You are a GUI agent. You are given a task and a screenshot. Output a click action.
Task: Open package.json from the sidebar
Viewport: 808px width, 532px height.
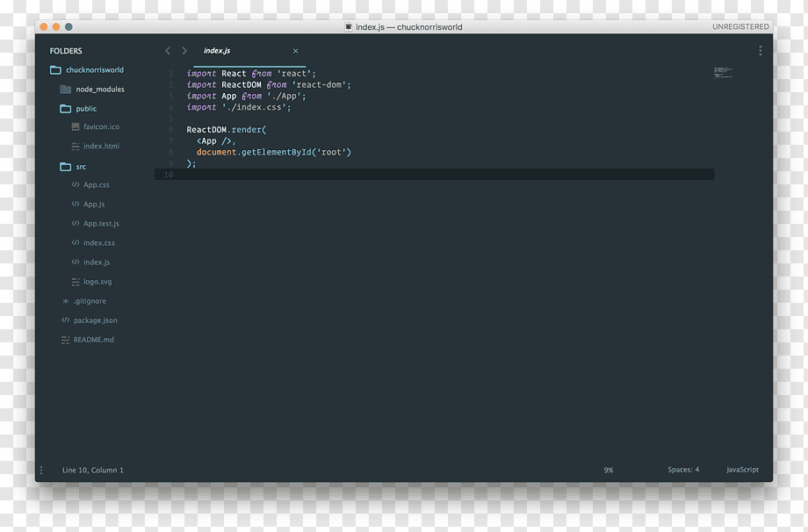(95, 320)
